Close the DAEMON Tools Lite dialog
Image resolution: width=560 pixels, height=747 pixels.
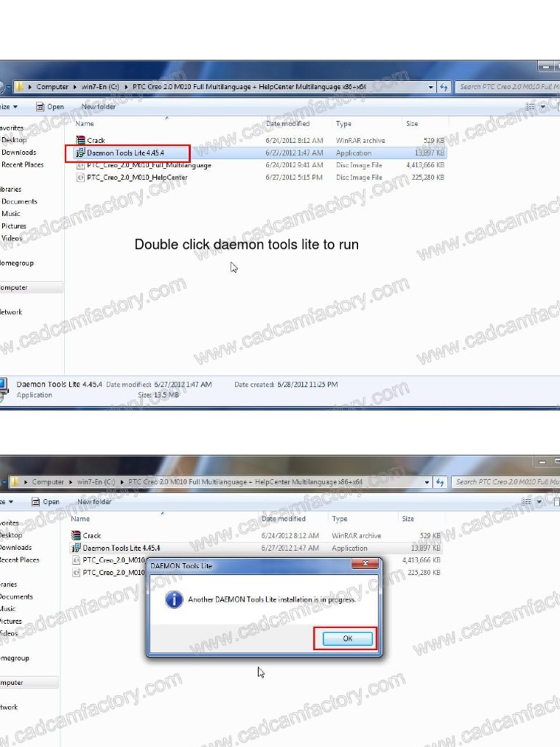tap(365, 564)
